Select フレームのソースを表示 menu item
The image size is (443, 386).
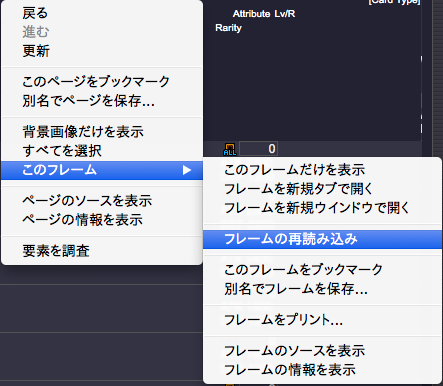(322, 351)
